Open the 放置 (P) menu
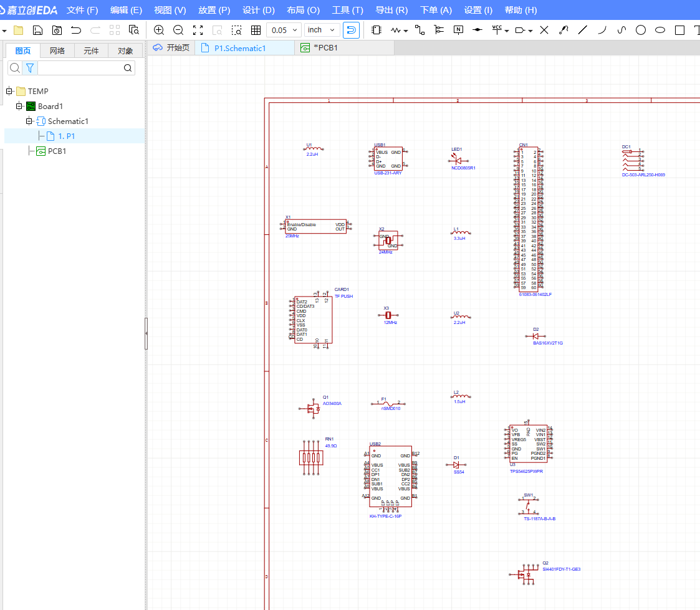 click(214, 10)
